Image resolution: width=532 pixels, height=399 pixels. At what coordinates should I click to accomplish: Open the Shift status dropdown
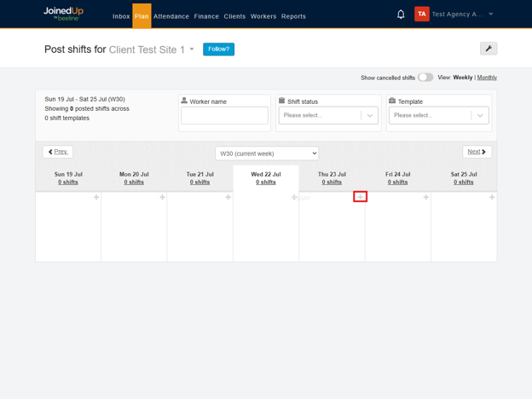click(x=328, y=115)
